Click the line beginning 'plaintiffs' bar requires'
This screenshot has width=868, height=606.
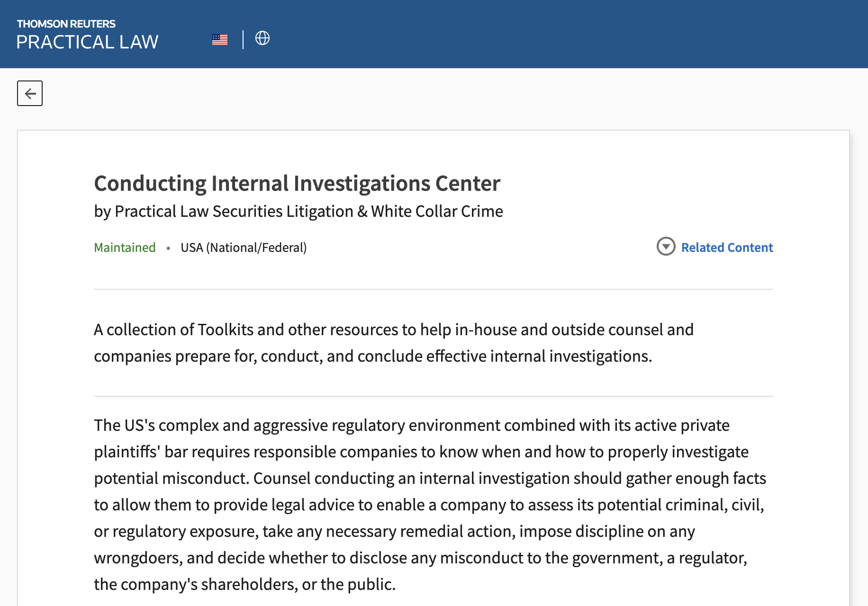pos(421,452)
